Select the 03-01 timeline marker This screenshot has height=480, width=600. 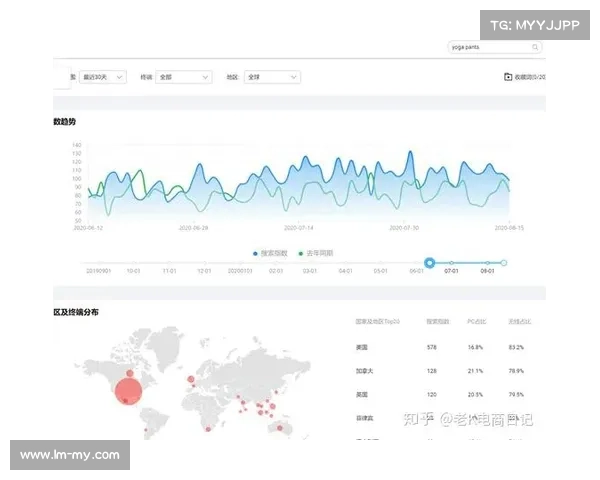pyautogui.click(x=310, y=271)
